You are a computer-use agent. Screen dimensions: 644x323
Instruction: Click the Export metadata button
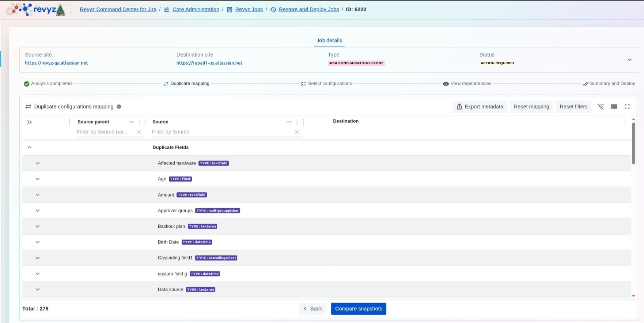(480, 107)
